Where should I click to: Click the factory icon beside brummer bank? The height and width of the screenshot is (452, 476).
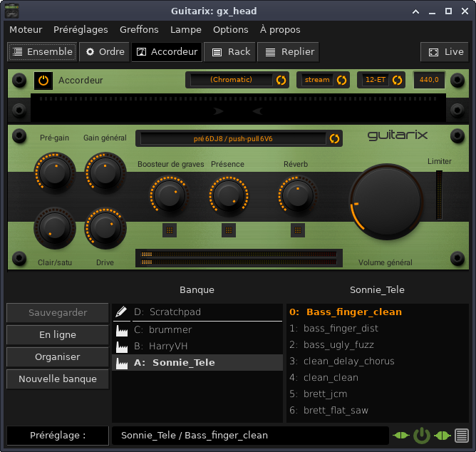pyautogui.click(x=121, y=330)
